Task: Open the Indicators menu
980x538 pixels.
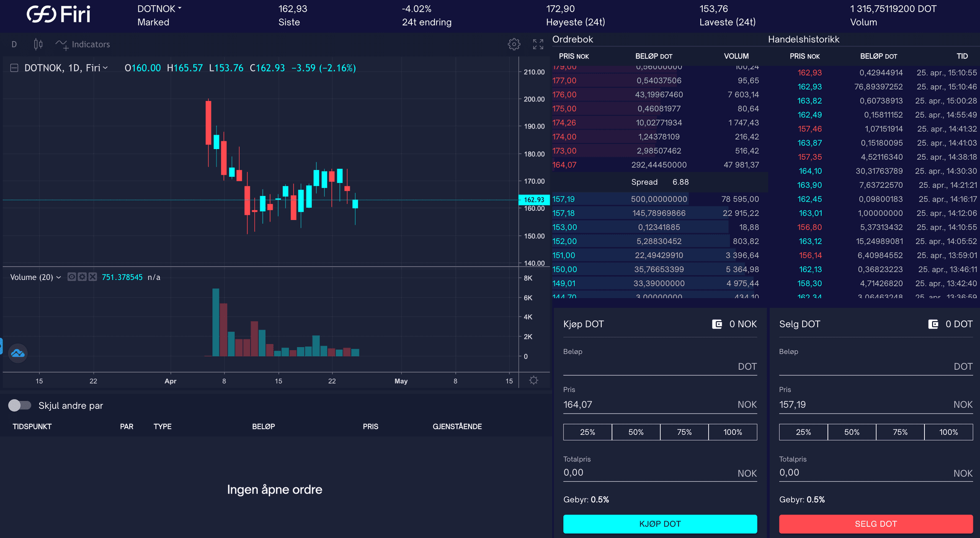Action: [83, 44]
